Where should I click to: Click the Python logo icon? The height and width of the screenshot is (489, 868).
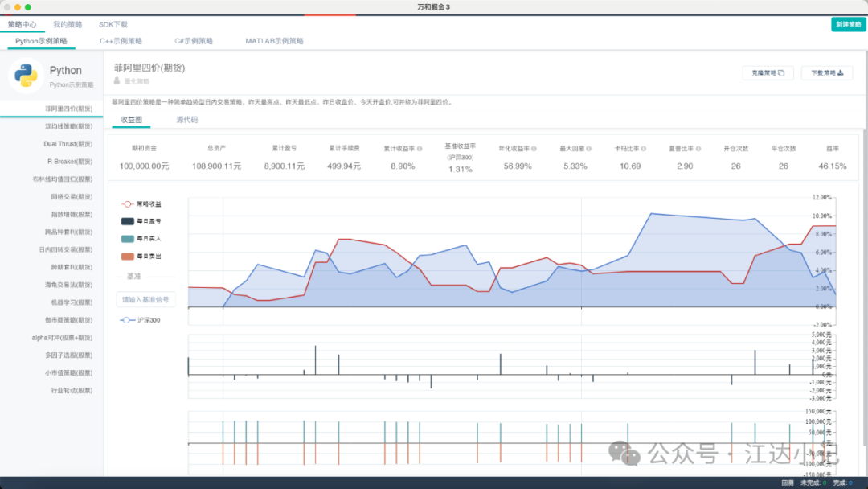coord(26,76)
